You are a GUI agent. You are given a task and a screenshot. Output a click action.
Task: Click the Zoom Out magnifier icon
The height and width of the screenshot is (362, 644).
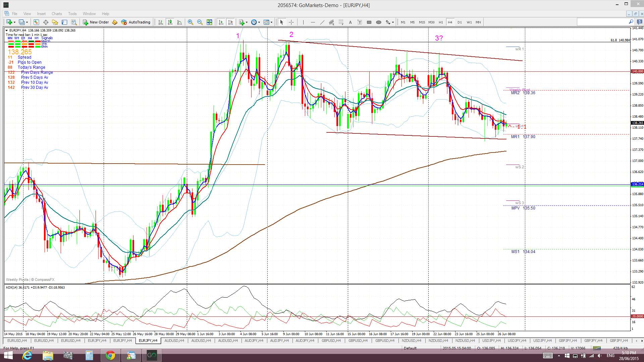click(x=200, y=22)
